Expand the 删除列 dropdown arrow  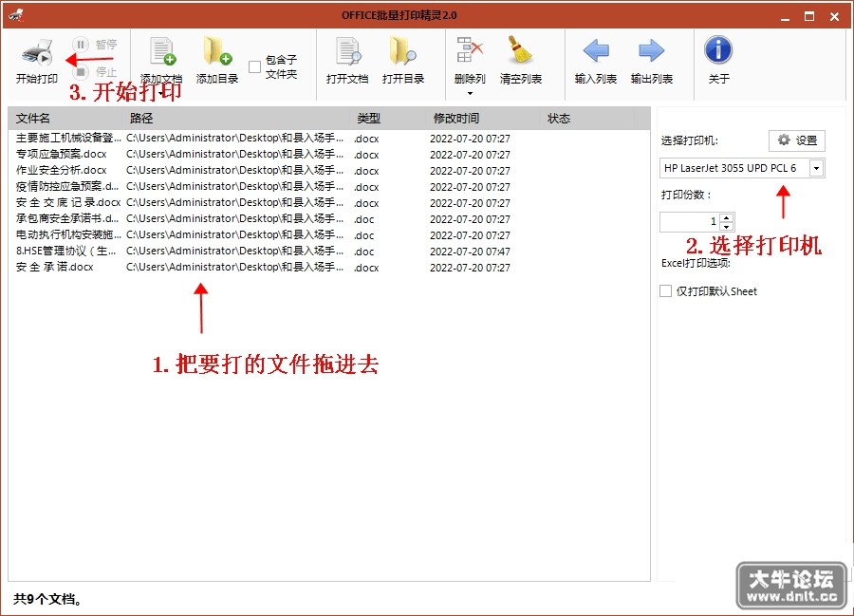pos(470,94)
